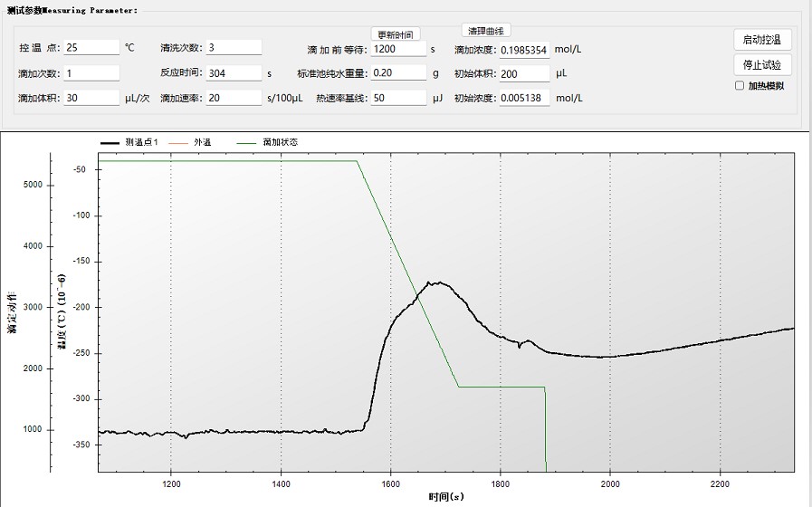This screenshot has width=812, height=507.
Task: Click the 清洗次数 input field
Action: click(x=234, y=48)
